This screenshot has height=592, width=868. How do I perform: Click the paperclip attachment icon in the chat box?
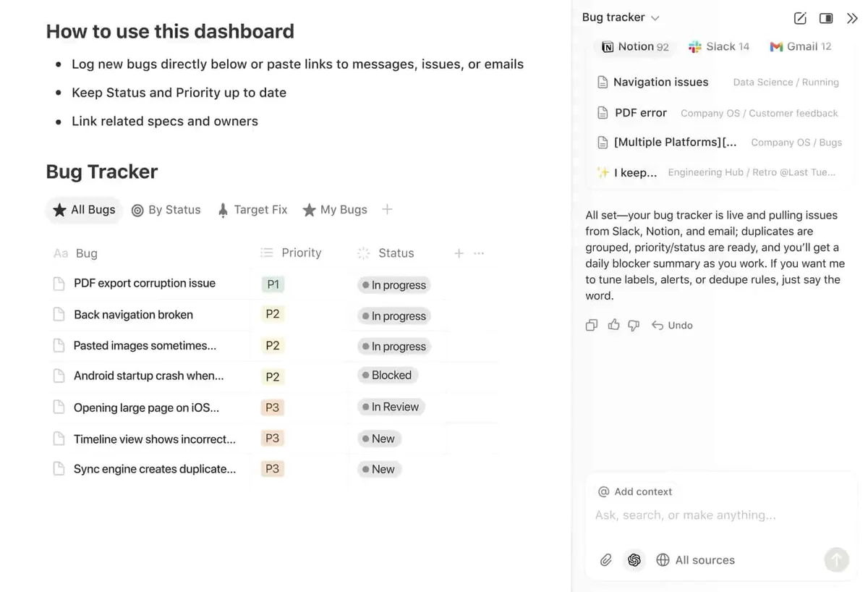[605, 559]
